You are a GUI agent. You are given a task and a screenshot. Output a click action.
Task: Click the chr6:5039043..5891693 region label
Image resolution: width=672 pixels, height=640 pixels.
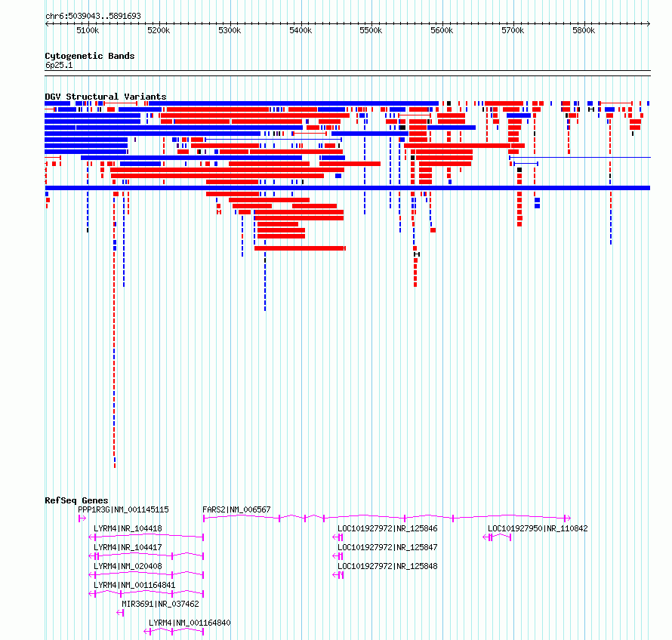(93, 16)
